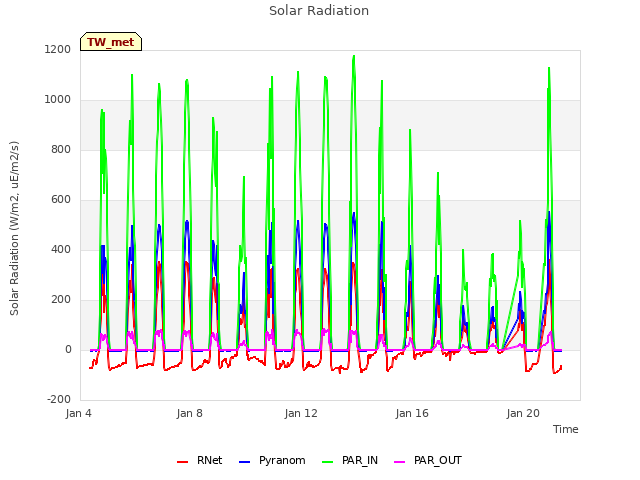Viewport: 640px width, 480px height.
Task: Click the magenta PAR_OUT legend color marker
Action: [x=400, y=462]
